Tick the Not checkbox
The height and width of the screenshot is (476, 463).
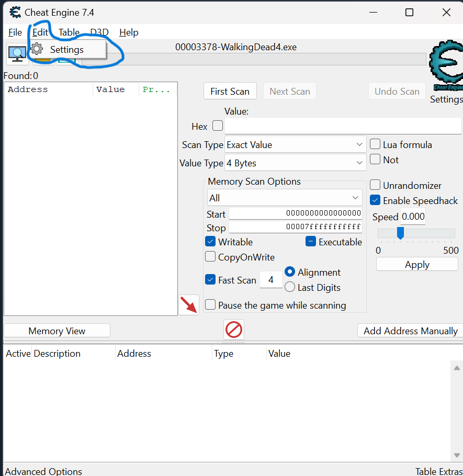click(375, 159)
